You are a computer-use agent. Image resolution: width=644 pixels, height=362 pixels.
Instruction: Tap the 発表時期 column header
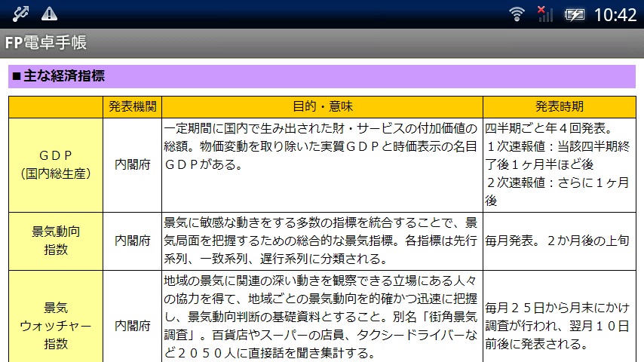point(559,106)
